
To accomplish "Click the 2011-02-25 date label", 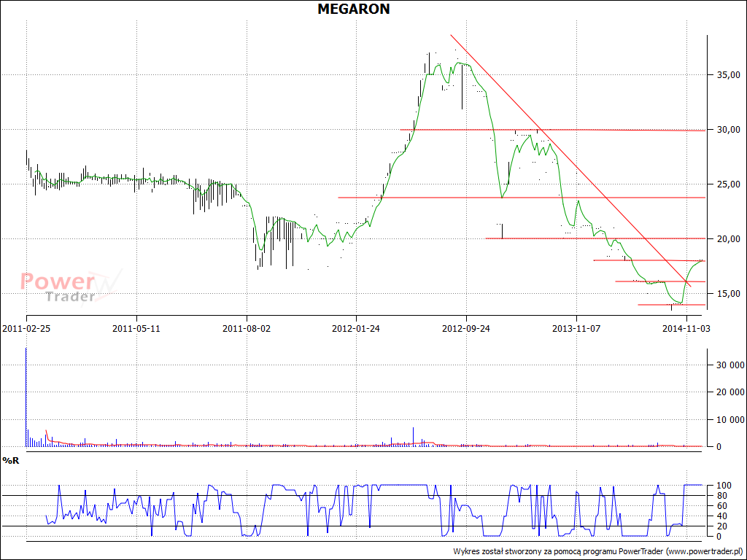I will (x=26, y=329).
